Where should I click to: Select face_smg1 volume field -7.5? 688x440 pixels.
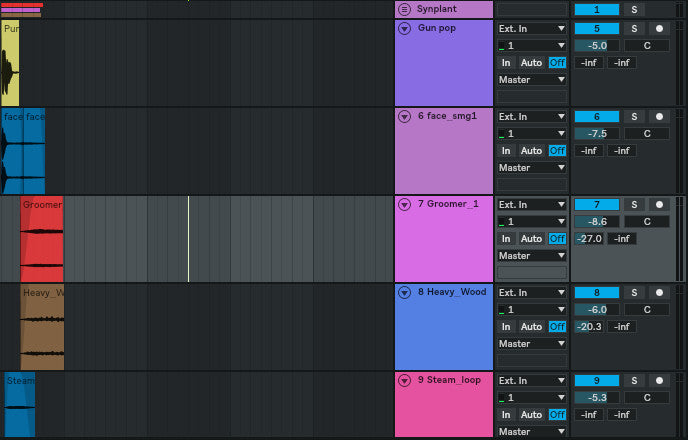(x=597, y=134)
